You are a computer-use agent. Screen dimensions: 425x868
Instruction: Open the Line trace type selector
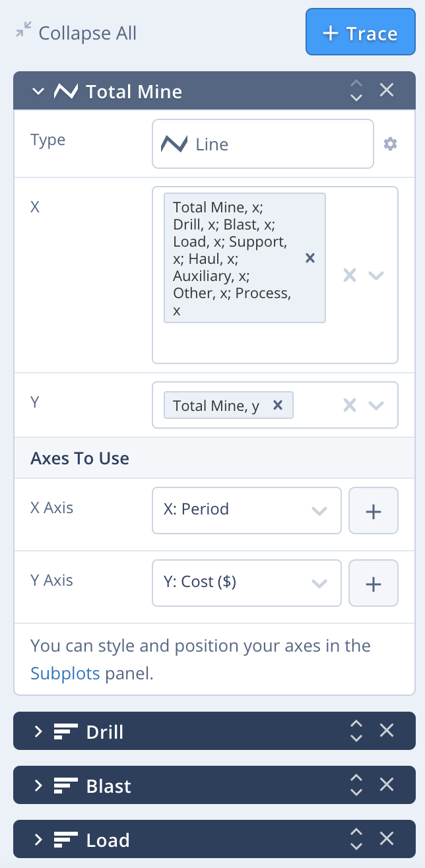(x=263, y=144)
